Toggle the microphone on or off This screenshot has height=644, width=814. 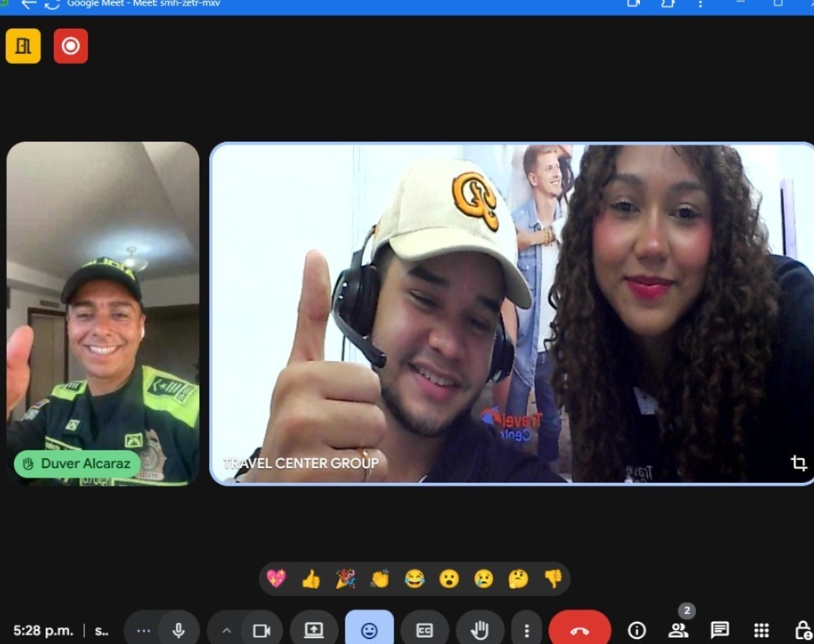point(179,630)
